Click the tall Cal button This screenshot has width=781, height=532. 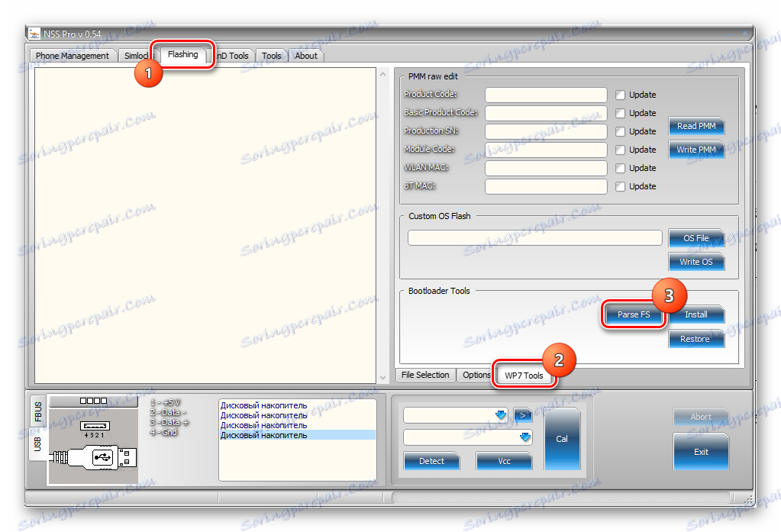562,439
